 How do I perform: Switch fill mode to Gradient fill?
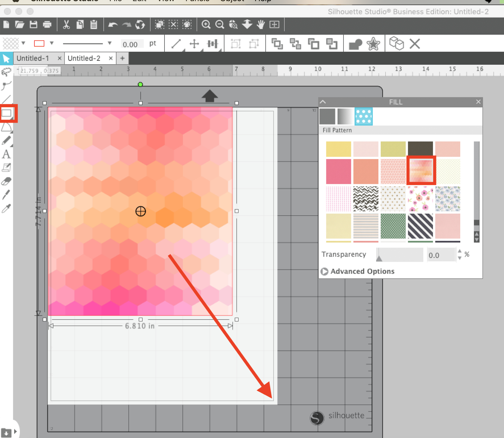345,117
